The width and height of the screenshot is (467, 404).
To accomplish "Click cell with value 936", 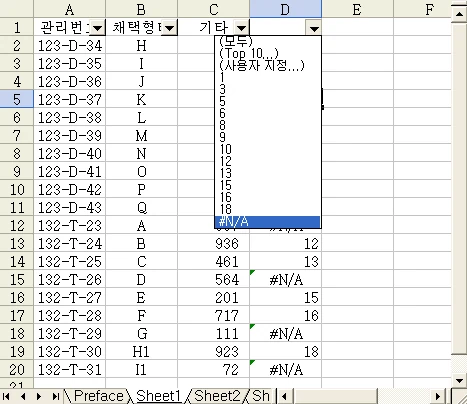I will [x=213, y=244].
